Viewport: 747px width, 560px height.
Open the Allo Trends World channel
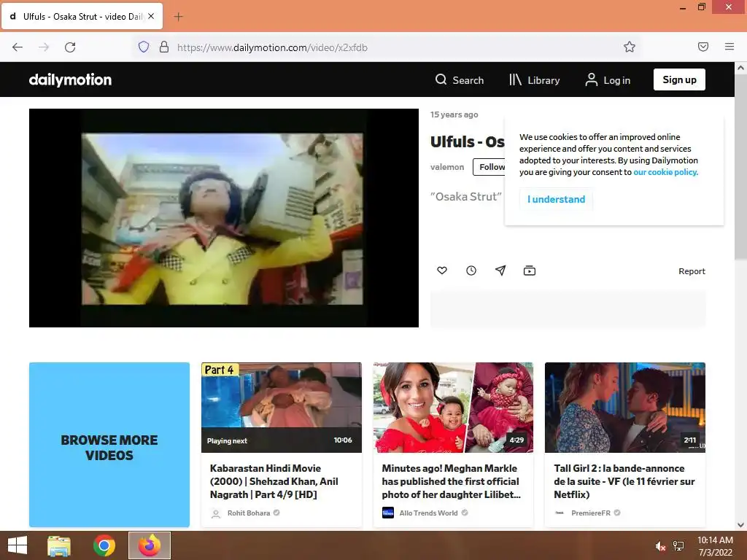[x=428, y=513]
